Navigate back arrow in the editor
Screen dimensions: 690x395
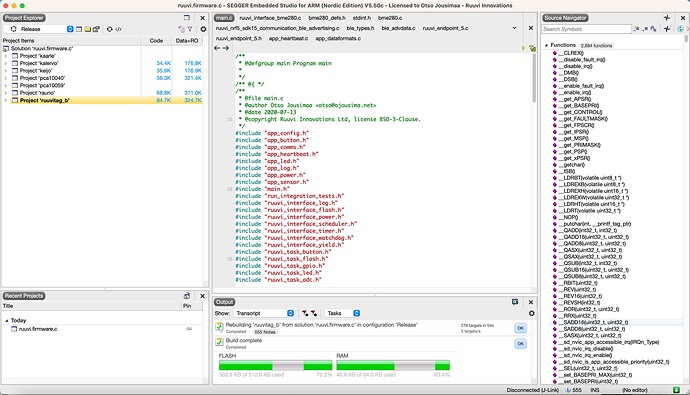coord(217,48)
